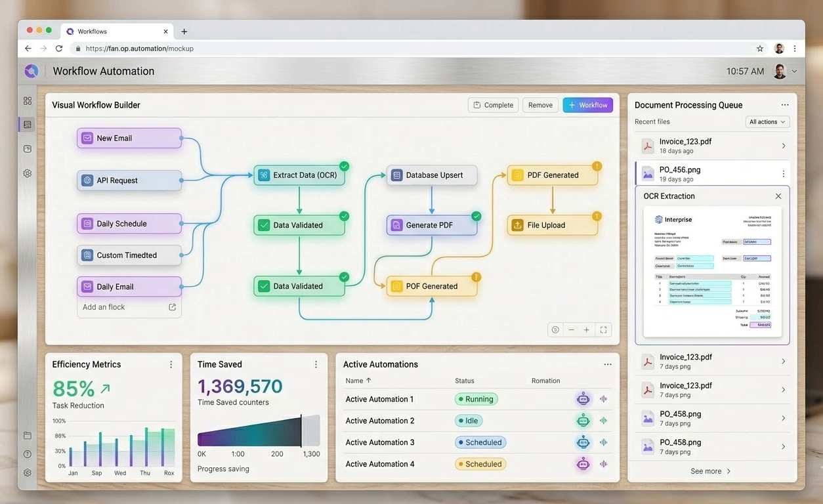
Task: Open the All actions dropdown
Action: tap(767, 122)
